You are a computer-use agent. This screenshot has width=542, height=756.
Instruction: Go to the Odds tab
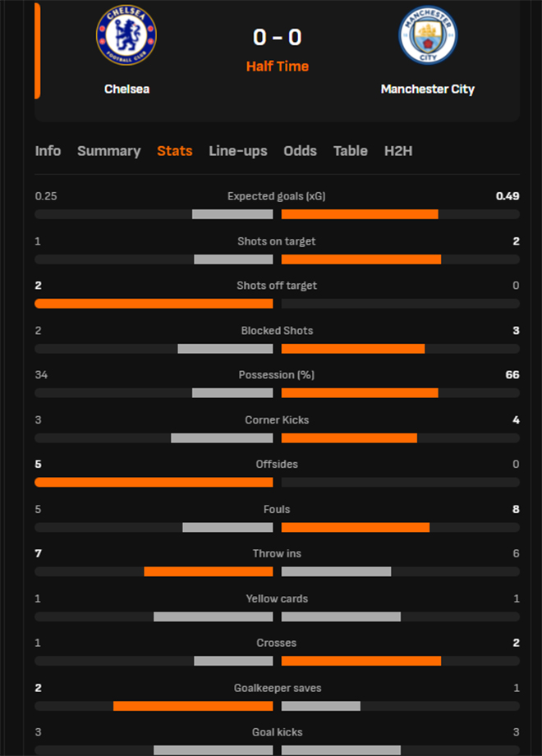[x=300, y=151]
